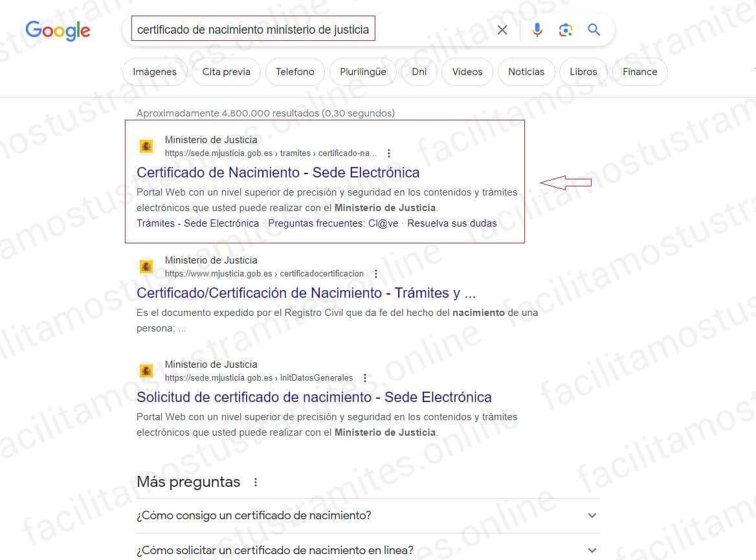This screenshot has height=560, width=756.
Task: Clear the search query with the X icon
Action: pos(502,28)
